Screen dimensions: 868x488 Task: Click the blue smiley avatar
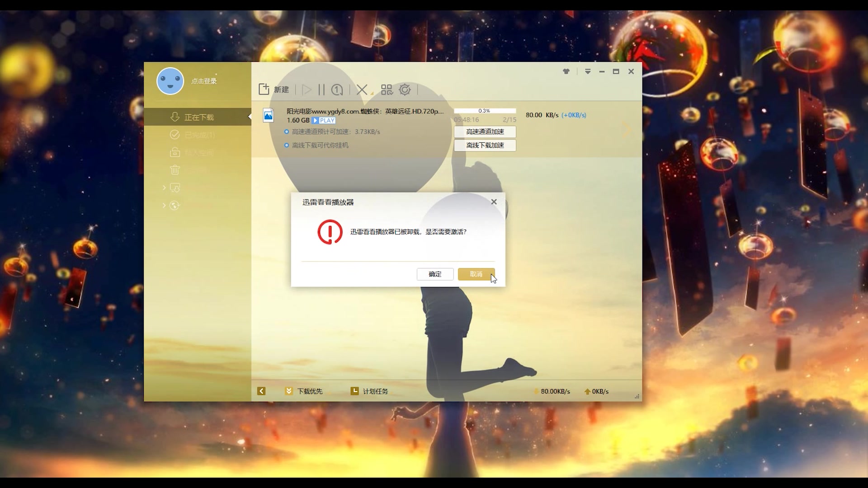coord(170,81)
